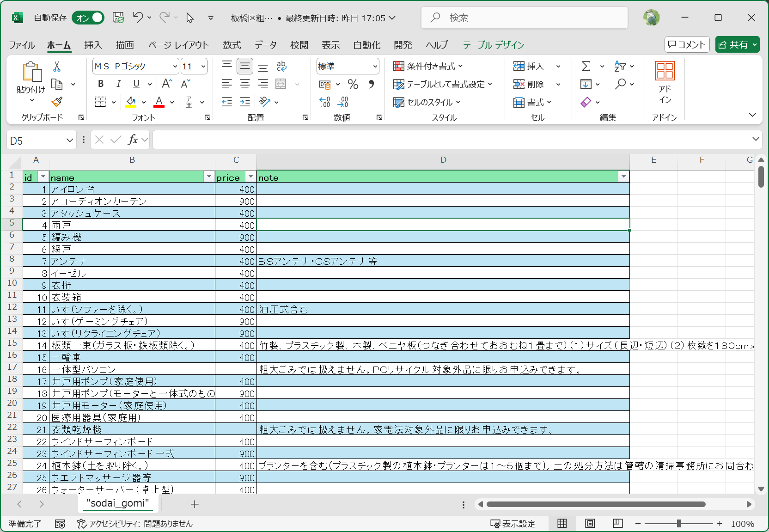The height and width of the screenshot is (532, 769).
Task: Click the increase indent icon
Action: [245, 102]
